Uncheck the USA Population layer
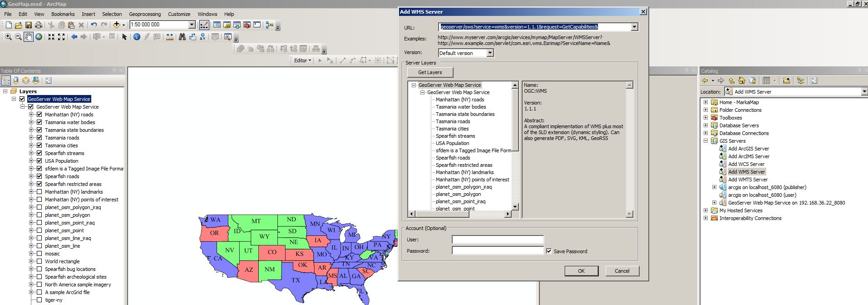 [x=39, y=161]
